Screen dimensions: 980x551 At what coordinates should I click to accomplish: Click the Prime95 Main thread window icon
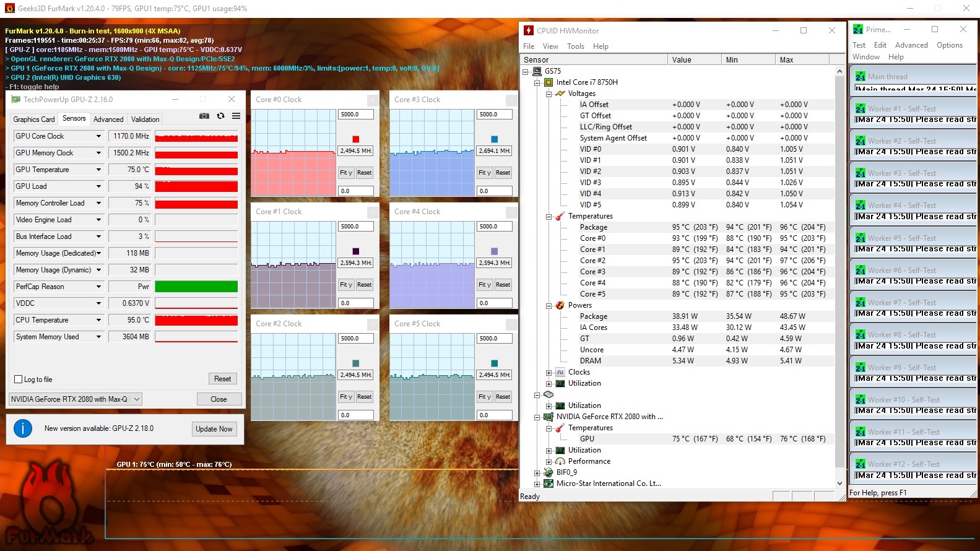click(x=861, y=76)
